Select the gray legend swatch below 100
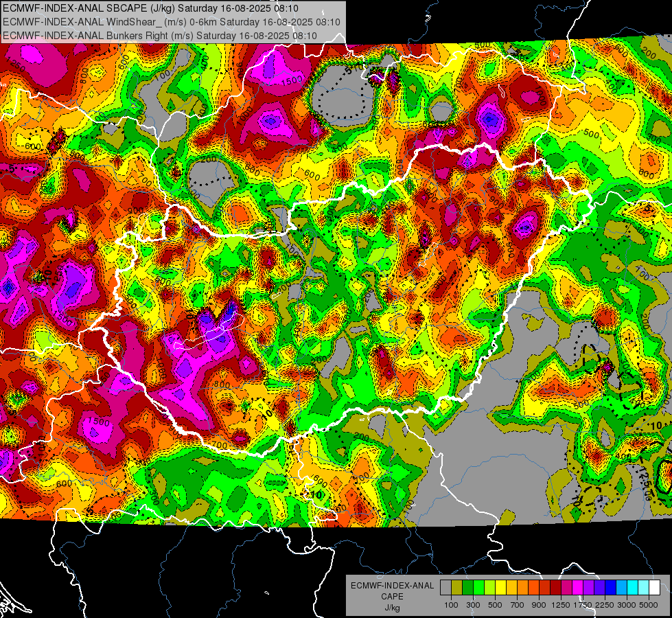The image size is (672, 618). [445, 587]
